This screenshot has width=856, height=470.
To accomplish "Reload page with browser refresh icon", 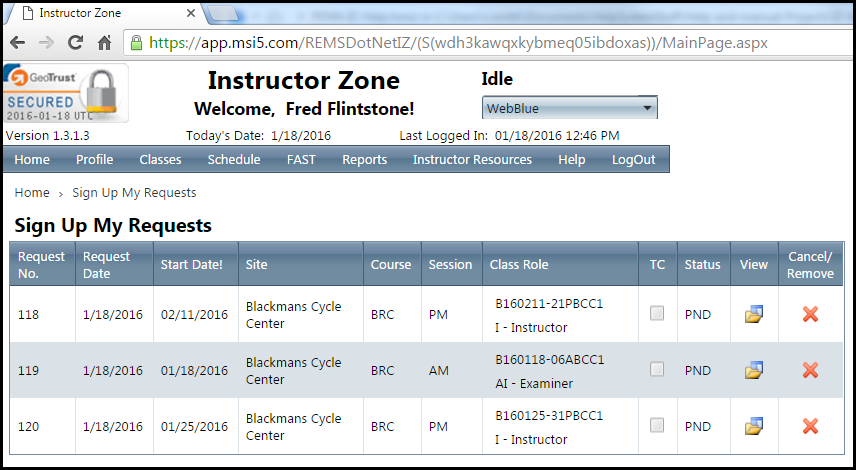I will (75, 43).
